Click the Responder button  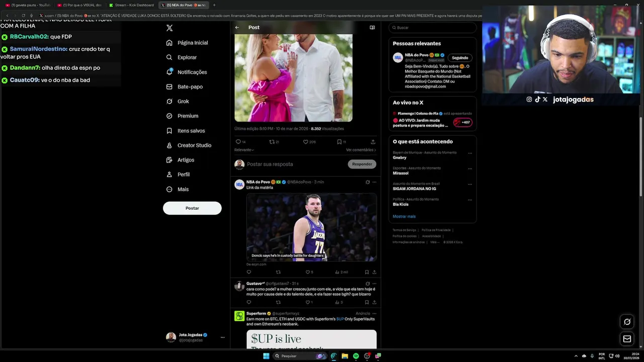pos(362,164)
